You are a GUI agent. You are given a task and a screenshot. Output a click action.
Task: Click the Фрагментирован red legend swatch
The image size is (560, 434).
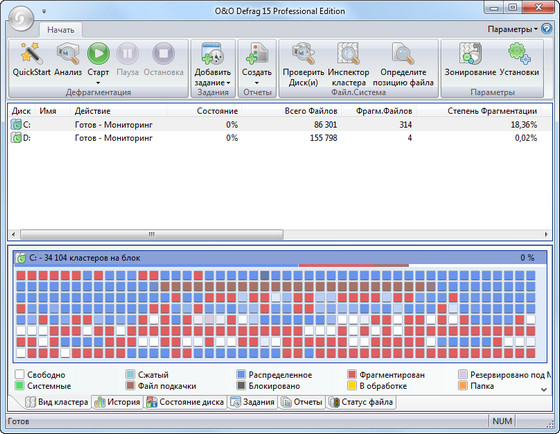click(352, 374)
